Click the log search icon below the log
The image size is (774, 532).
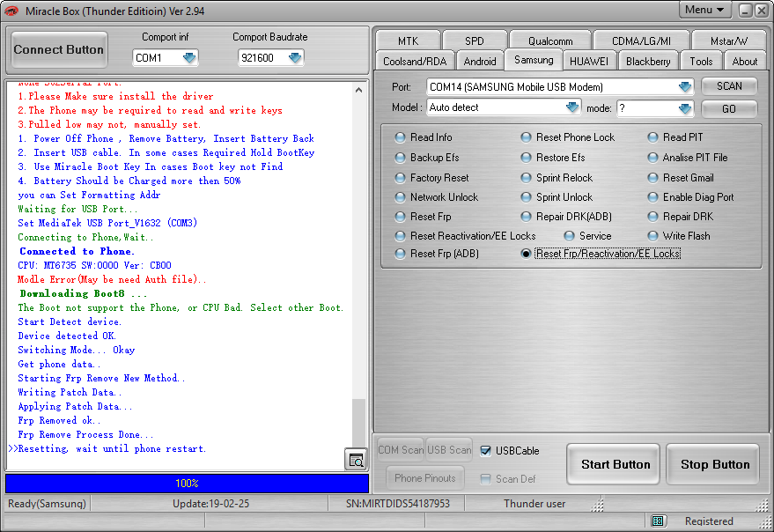[x=356, y=460]
